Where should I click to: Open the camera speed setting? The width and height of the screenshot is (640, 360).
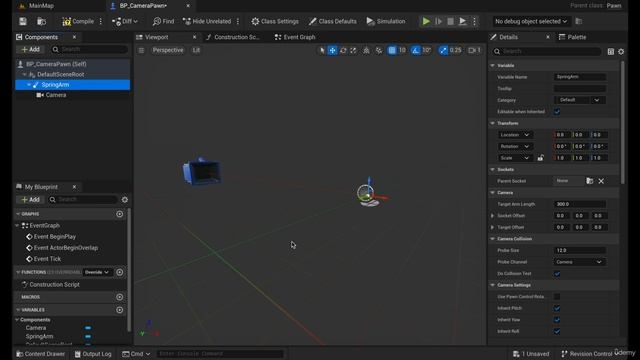tap(474, 50)
